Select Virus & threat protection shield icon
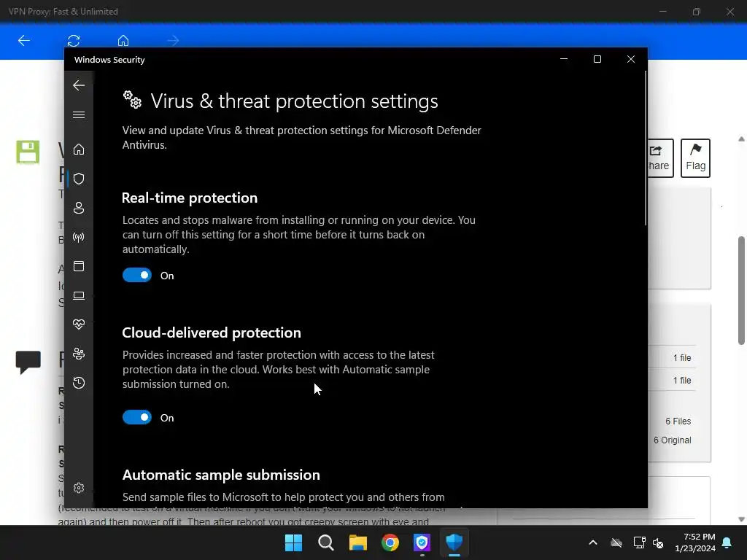Image resolution: width=747 pixels, height=560 pixels. tap(79, 179)
